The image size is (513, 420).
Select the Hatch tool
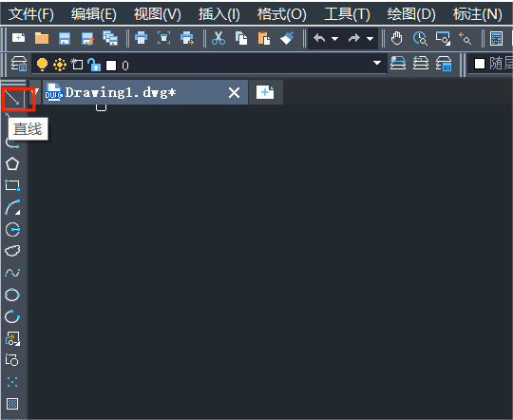pyautogui.click(x=12, y=404)
